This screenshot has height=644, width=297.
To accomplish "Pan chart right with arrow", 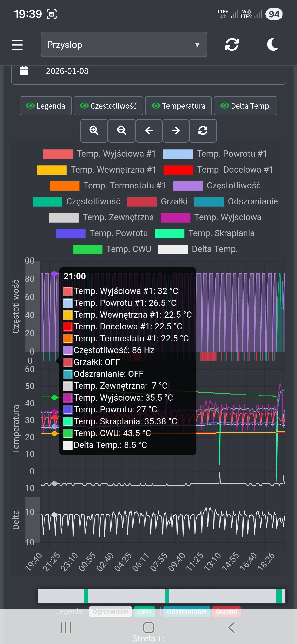I will click(x=176, y=130).
